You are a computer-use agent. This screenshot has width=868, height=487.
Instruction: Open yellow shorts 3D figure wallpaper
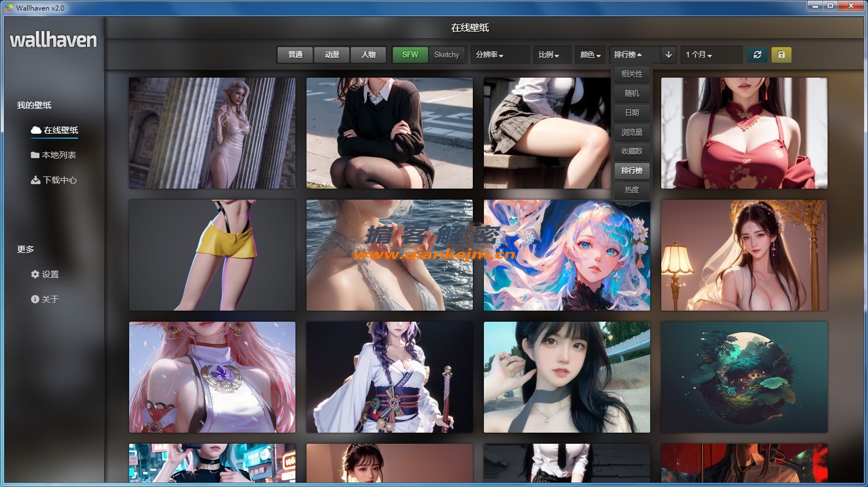coord(212,255)
